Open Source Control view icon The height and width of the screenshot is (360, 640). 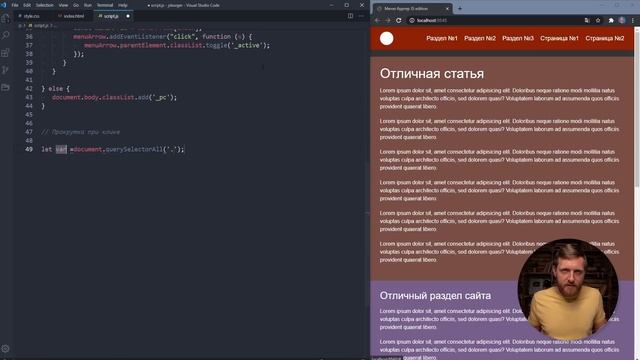pyautogui.click(x=5, y=70)
